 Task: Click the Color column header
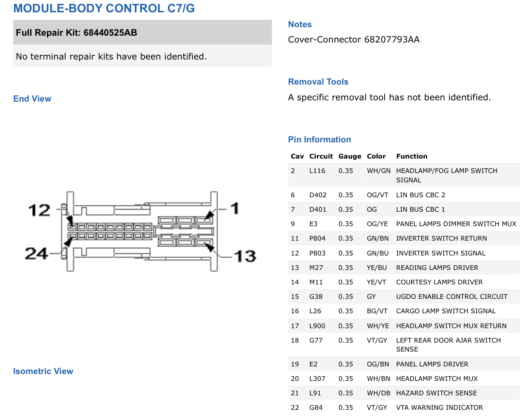376,156
